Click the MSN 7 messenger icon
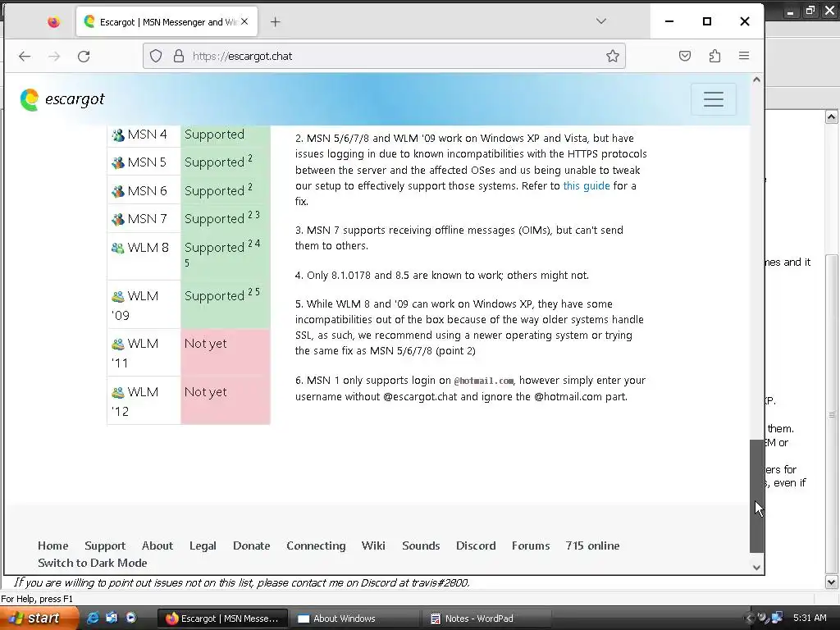The width and height of the screenshot is (840, 630). (118, 219)
